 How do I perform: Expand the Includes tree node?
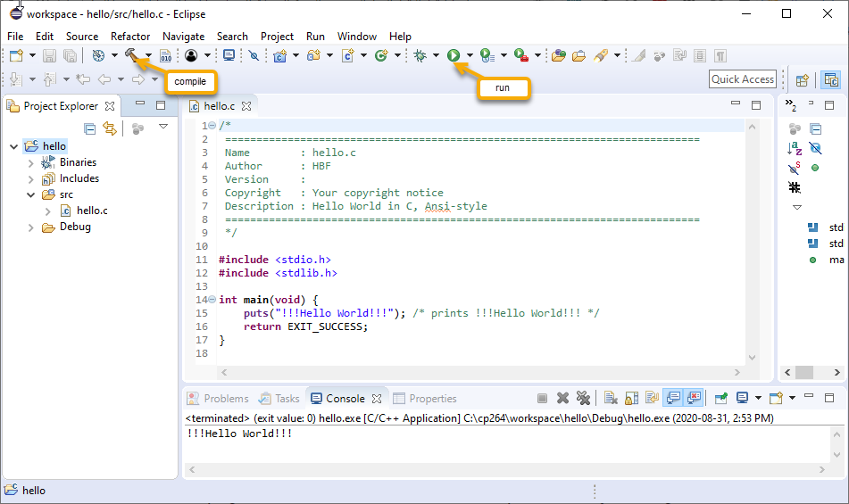coord(31,179)
